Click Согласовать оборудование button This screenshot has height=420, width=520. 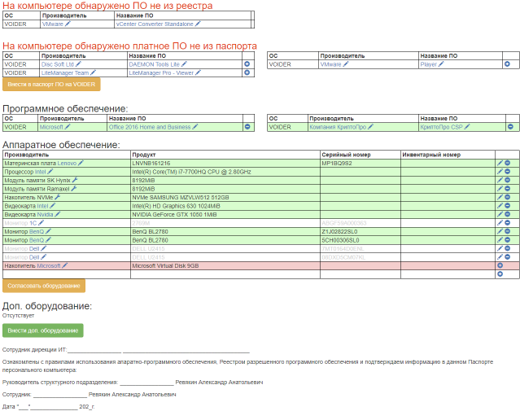pyautogui.click(x=44, y=286)
